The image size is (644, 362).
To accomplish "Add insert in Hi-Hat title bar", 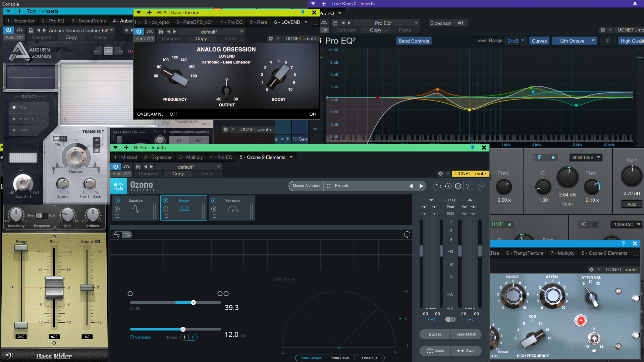I will (x=126, y=147).
